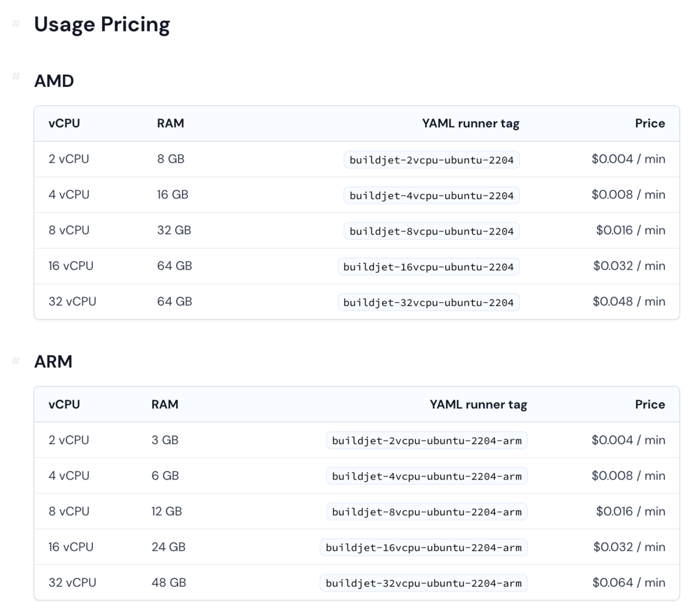Click the RAM column header in AMD table
This screenshot has height=615, width=700.
click(x=170, y=123)
